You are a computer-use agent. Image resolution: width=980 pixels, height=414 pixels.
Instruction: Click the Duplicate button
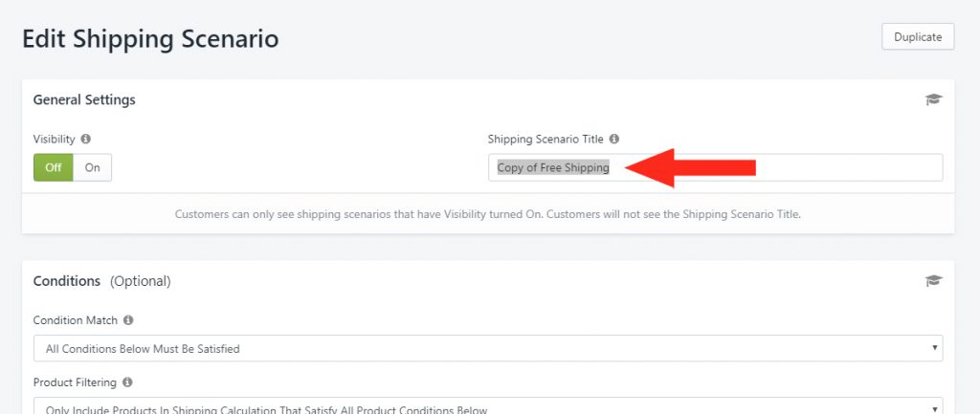click(918, 37)
